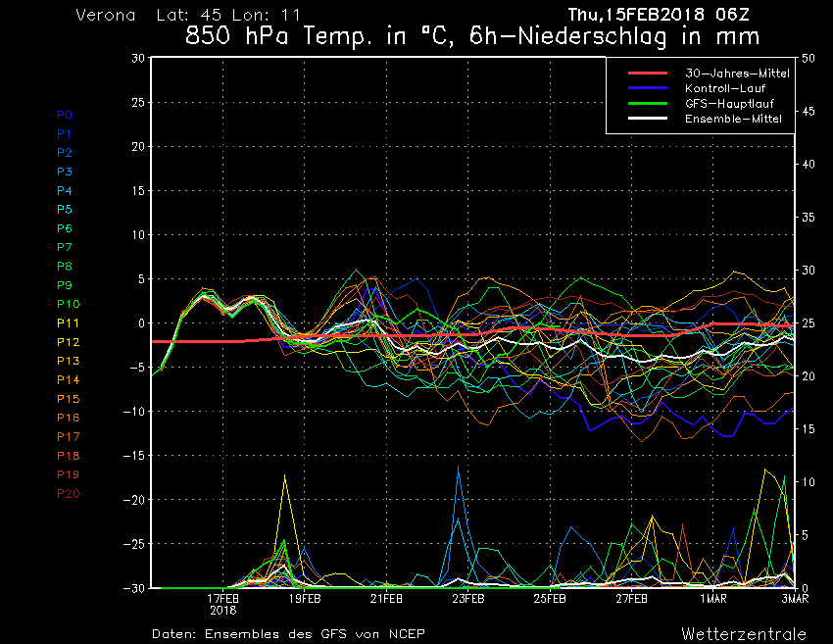Click the Thu,15FEB2018 06Z run timestamp
The image size is (833, 644).
click(659, 15)
